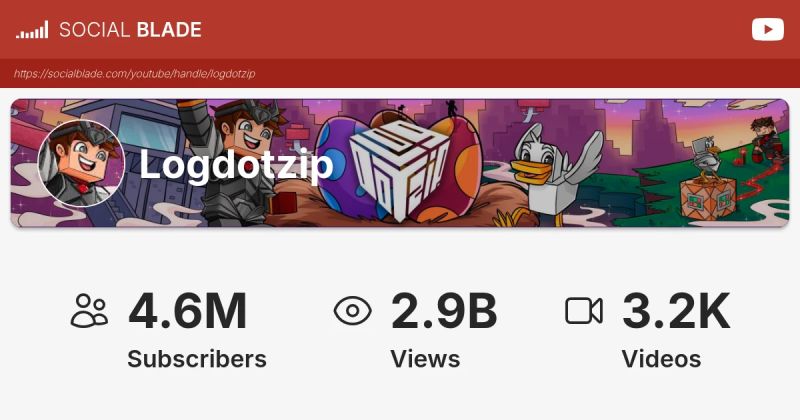Click the video camera icon
This screenshot has width=800, height=420.
tap(584, 311)
